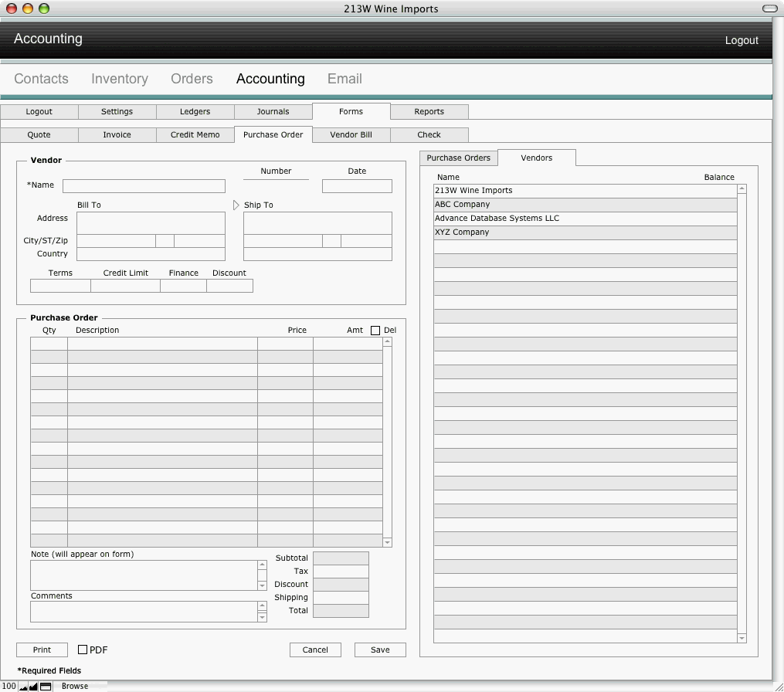Click the Terms field
This screenshot has height=692, width=784.
point(60,286)
